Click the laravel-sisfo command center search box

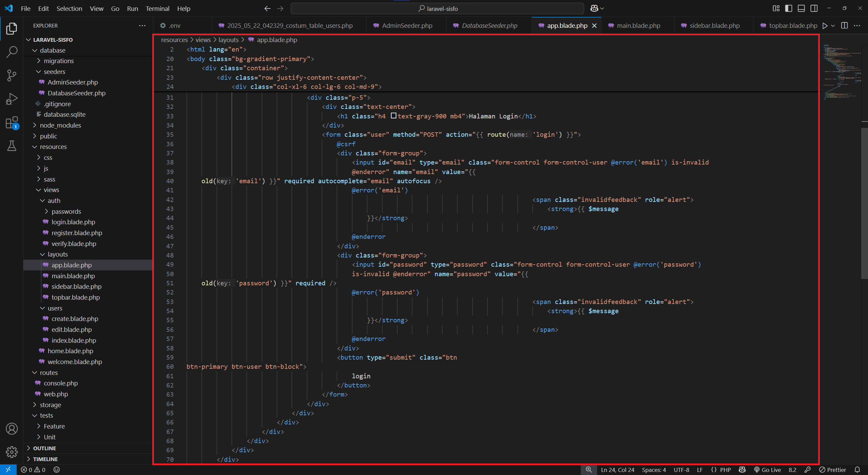tap(437, 8)
